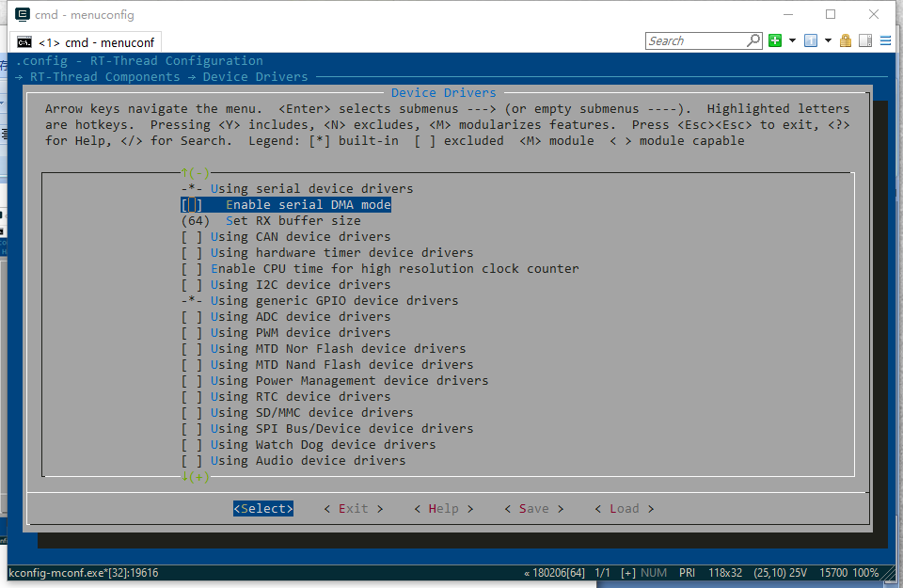Click the scroll-down indicator ↓(+)

pos(196,477)
